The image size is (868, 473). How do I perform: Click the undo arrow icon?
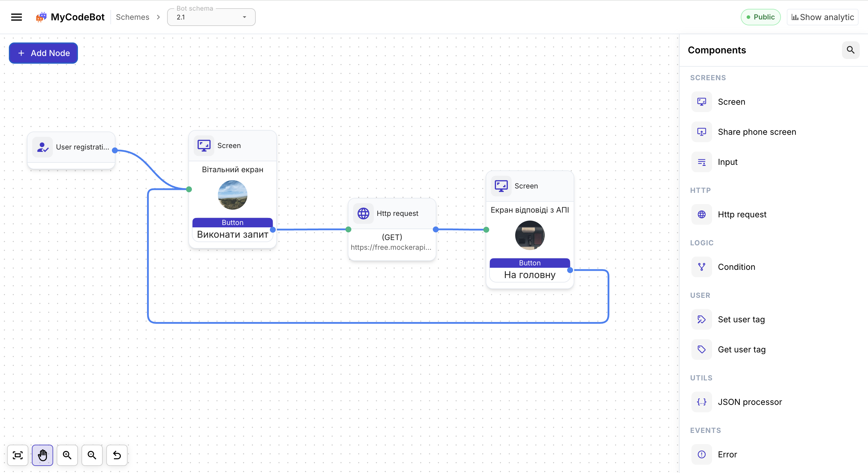(x=116, y=455)
